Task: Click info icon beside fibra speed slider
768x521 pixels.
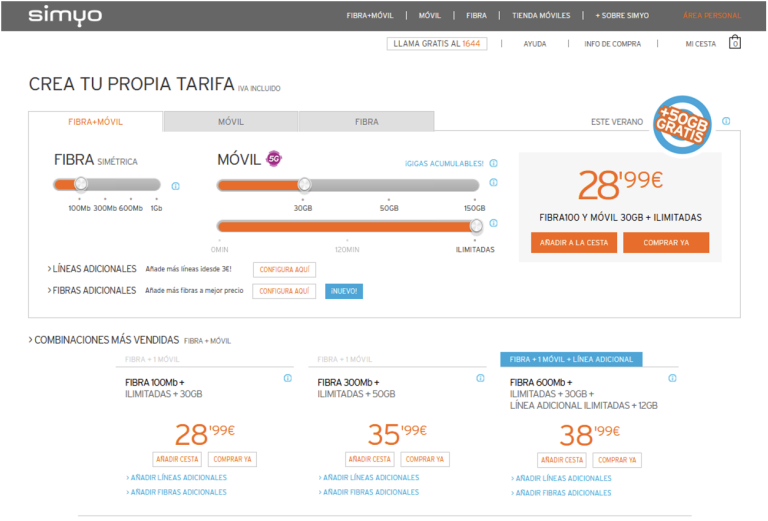Action: [x=176, y=186]
